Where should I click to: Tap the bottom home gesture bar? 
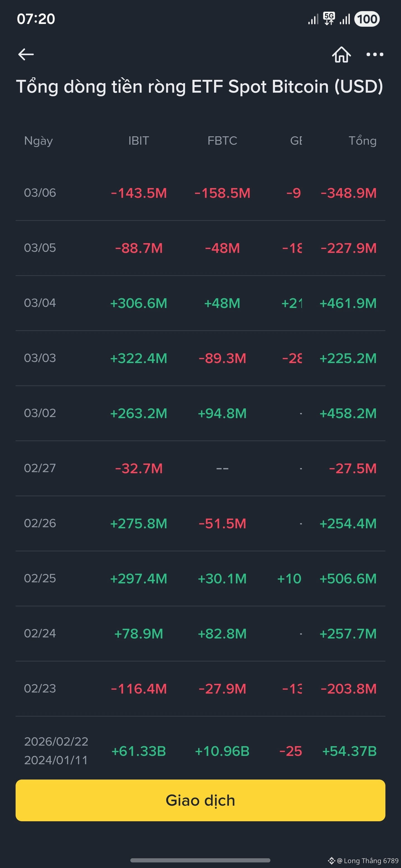200,860
